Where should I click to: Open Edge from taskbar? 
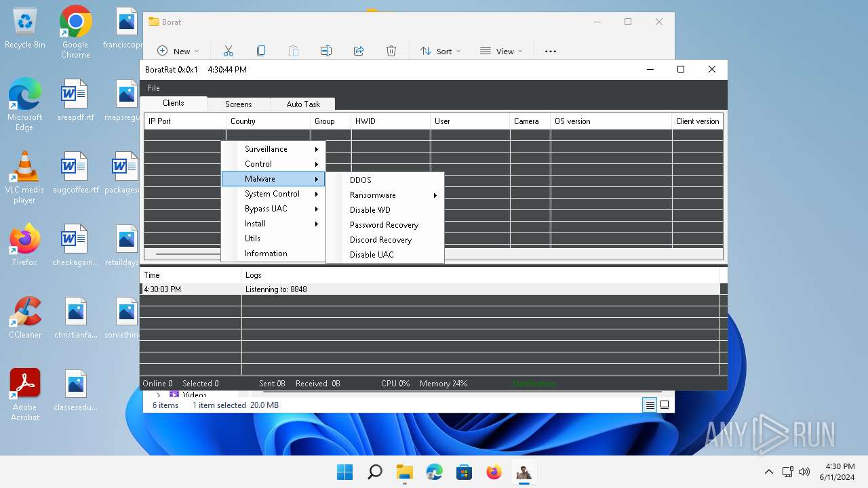tap(434, 472)
